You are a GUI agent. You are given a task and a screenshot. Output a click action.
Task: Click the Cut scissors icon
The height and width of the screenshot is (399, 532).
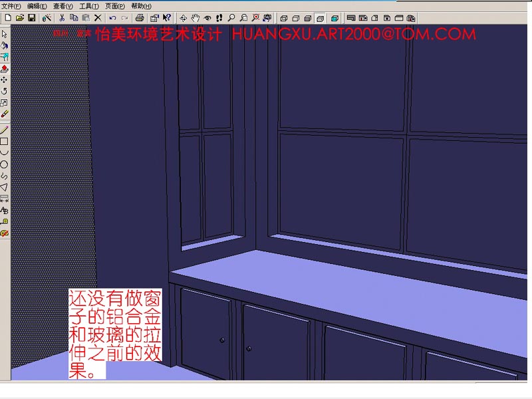pyautogui.click(x=62, y=18)
